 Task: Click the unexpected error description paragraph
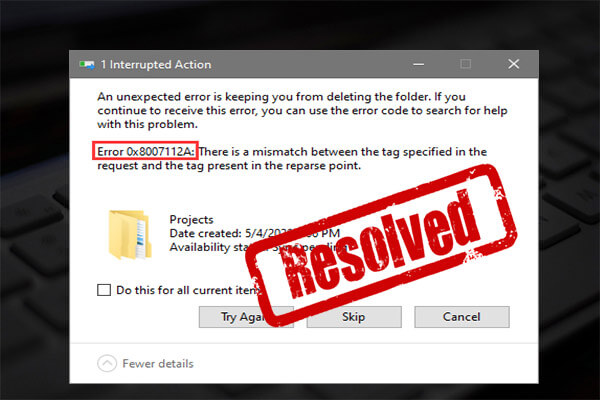(x=302, y=110)
